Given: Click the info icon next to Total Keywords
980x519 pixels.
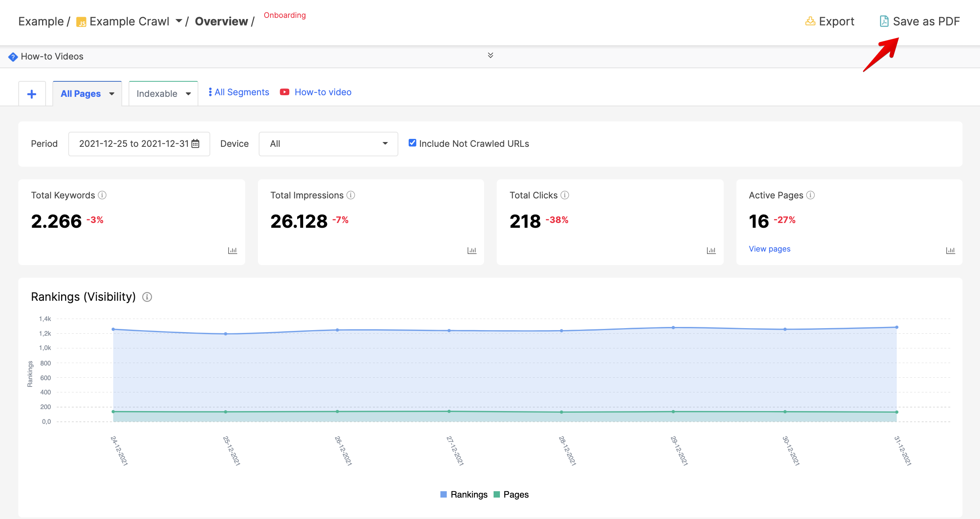Looking at the screenshot, I should (102, 195).
